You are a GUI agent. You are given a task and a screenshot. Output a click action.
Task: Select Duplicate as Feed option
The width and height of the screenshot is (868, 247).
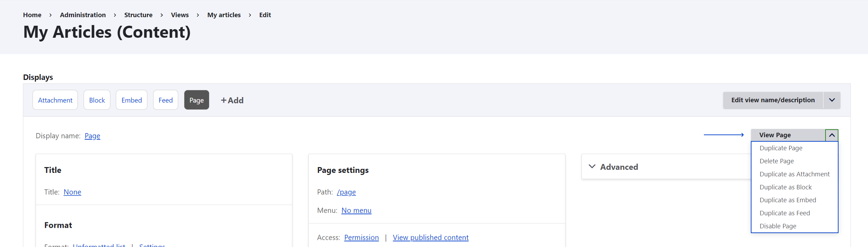pyautogui.click(x=785, y=213)
